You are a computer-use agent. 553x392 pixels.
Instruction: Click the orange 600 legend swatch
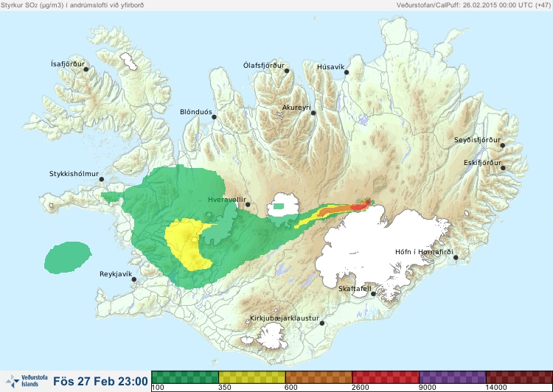pyautogui.click(x=319, y=377)
